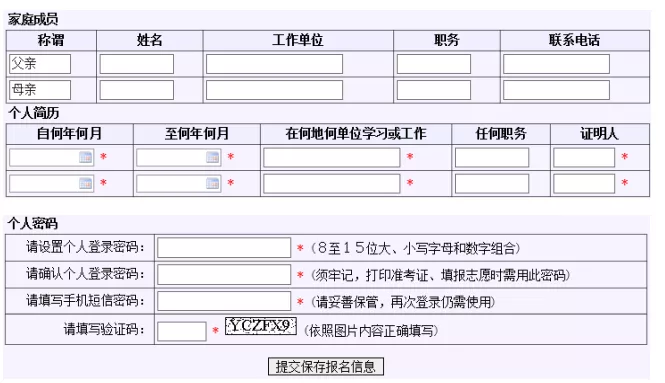Click the 工作单位 column header

tap(298, 40)
